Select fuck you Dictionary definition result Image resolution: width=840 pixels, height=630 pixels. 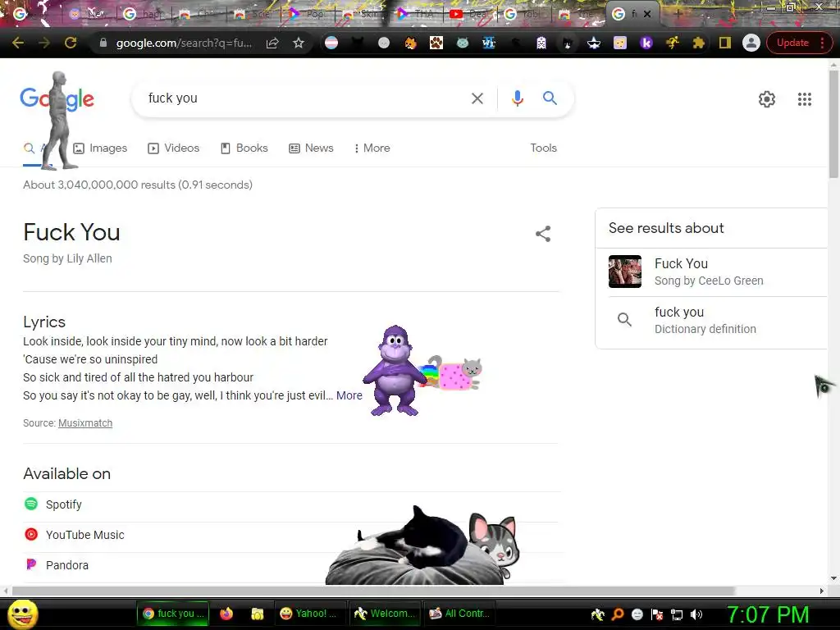[x=711, y=320]
